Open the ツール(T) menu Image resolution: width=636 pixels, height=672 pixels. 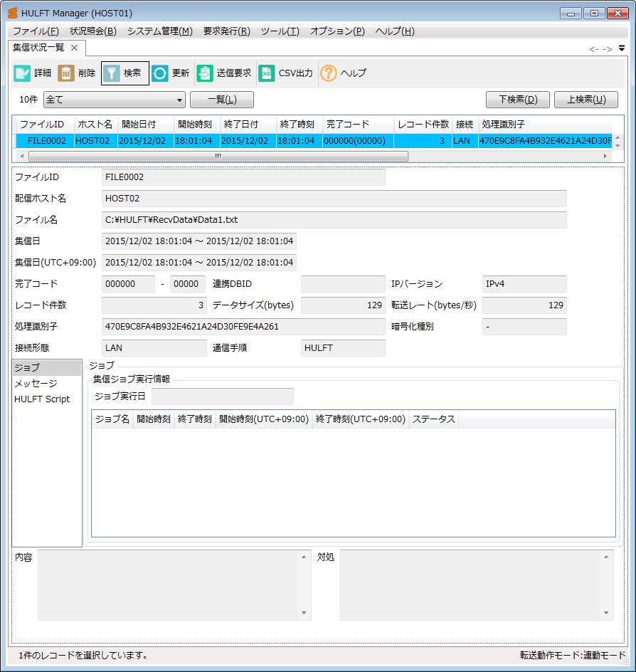(280, 31)
